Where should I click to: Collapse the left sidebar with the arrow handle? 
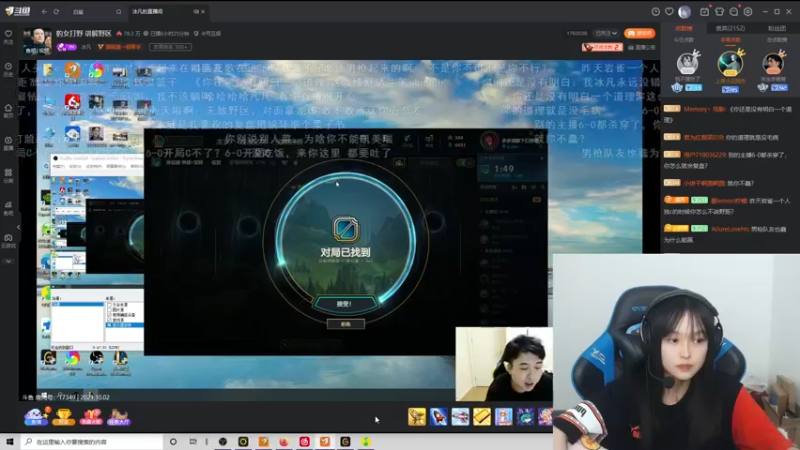(x=18, y=227)
